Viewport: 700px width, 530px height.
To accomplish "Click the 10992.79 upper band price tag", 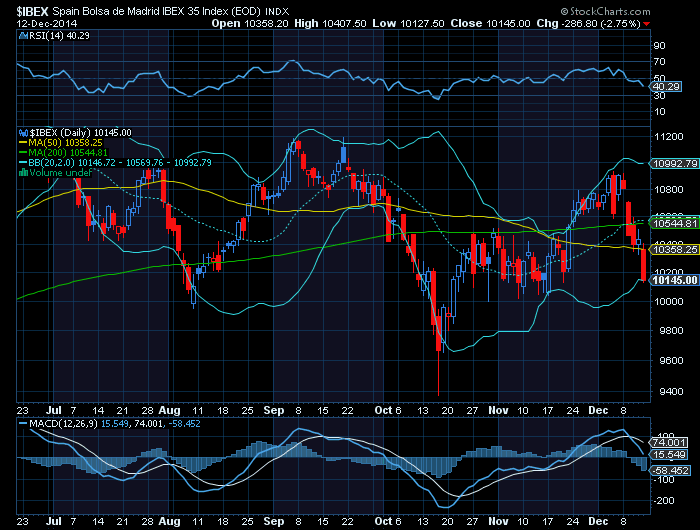I will (675, 163).
